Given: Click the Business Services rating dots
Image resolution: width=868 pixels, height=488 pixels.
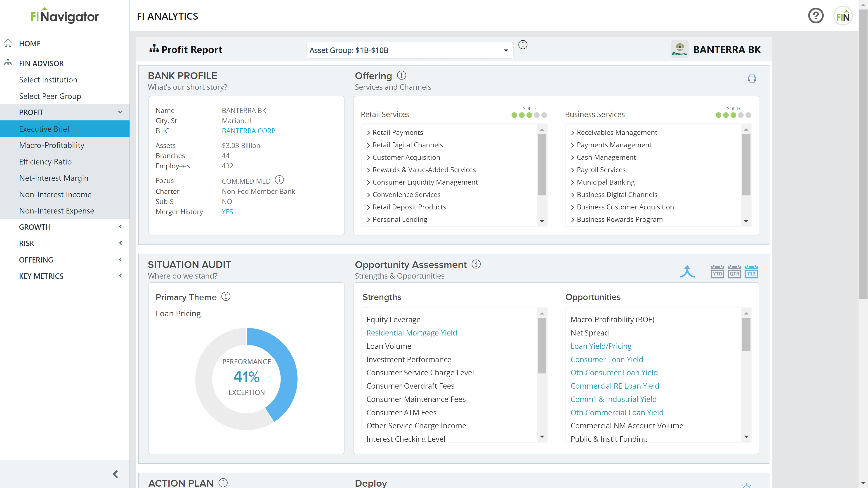Looking at the screenshot, I should [x=733, y=115].
